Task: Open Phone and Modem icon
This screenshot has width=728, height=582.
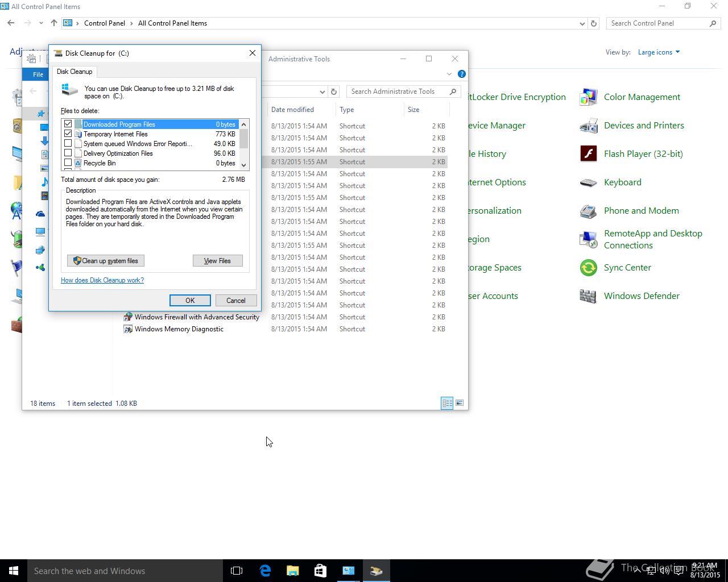Action: [x=588, y=211]
